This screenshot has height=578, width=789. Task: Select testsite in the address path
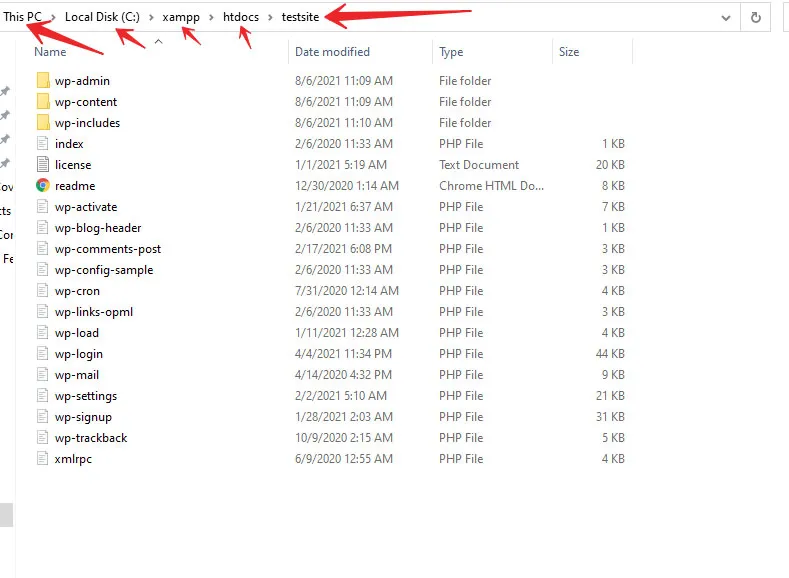pyautogui.click(x=300, y=17)
